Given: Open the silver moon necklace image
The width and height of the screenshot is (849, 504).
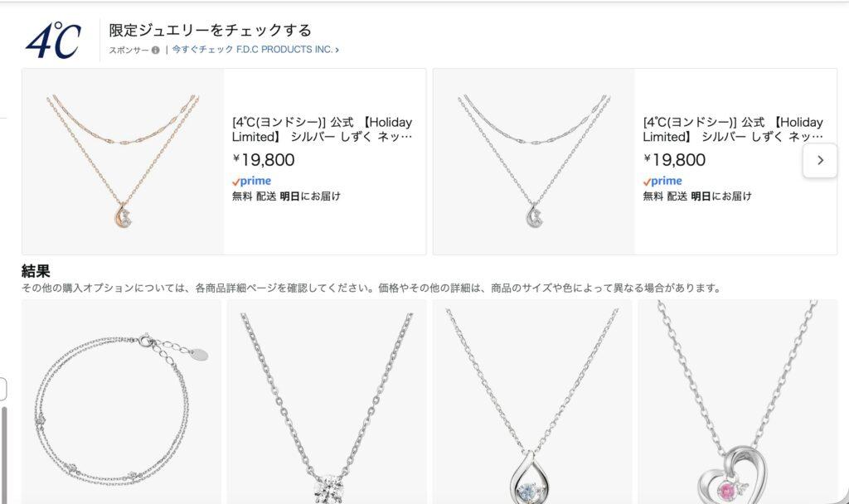Looking at the screenshot, I should (534, 162).
